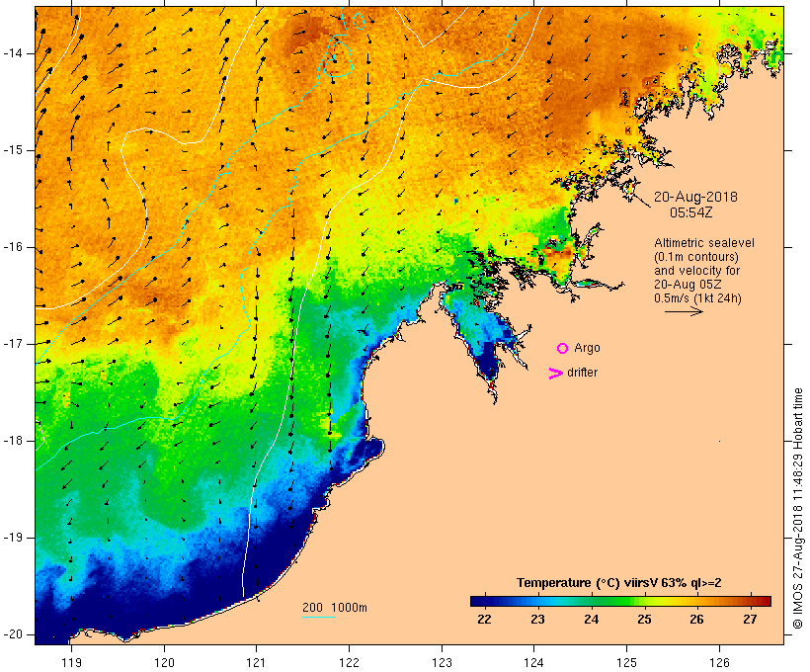Click the latitude label -19
Screen dimensions: 810x672
point(12,538)
